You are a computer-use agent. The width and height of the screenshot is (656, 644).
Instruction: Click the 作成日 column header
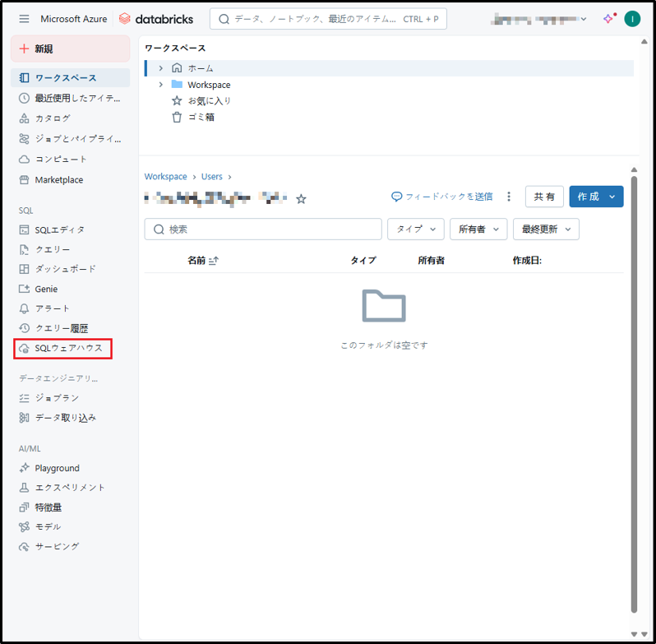(527, 260)
